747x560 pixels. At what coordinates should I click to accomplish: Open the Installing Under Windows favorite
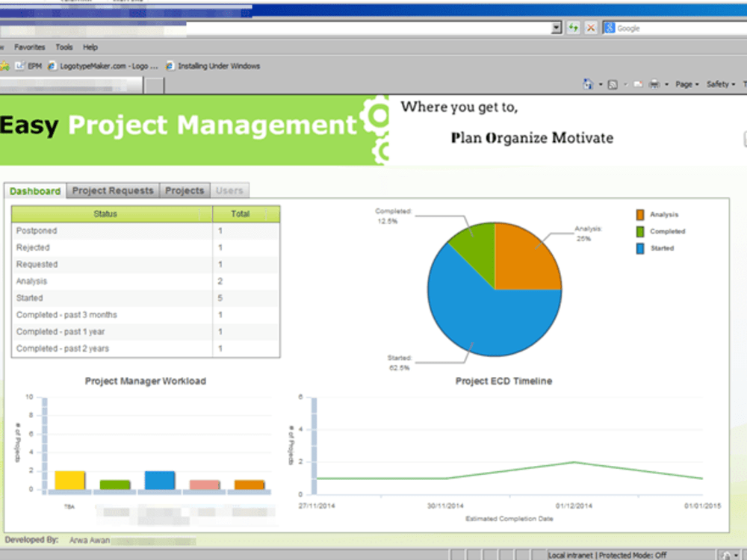[x=213, y=66]
